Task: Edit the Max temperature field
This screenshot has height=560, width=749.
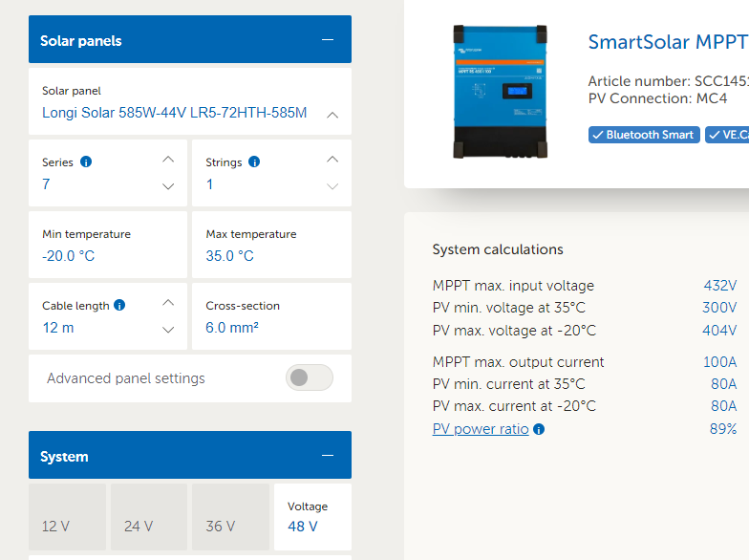Action: [x=271, y=245]
